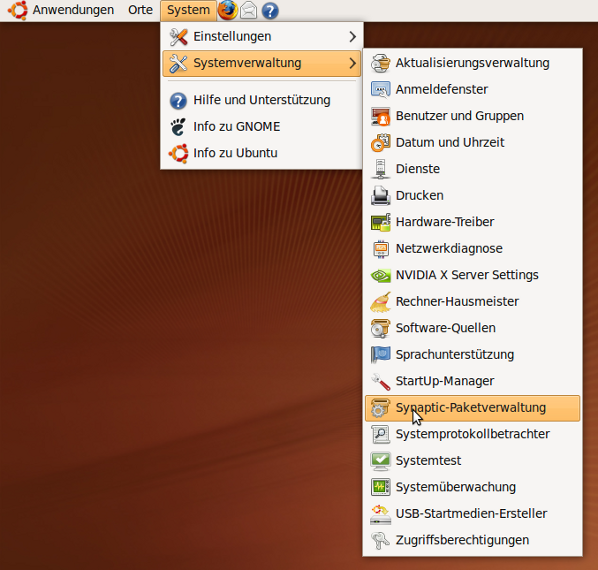Image resolution: width=598 pixels, height=570 pixels.
Task: Click the Ubuntu logo next to Anwendungen
Action: [x=18, y=10]
